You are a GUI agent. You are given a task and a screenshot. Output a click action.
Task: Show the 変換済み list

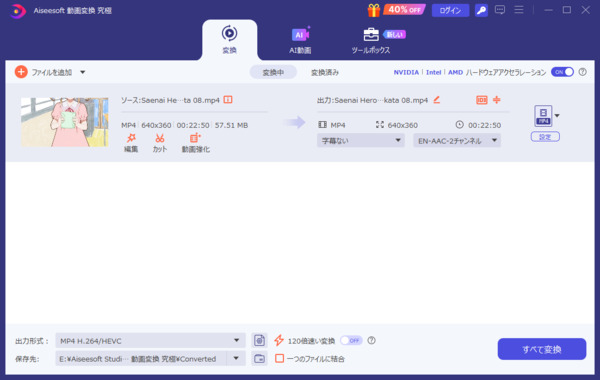point(324,72)
